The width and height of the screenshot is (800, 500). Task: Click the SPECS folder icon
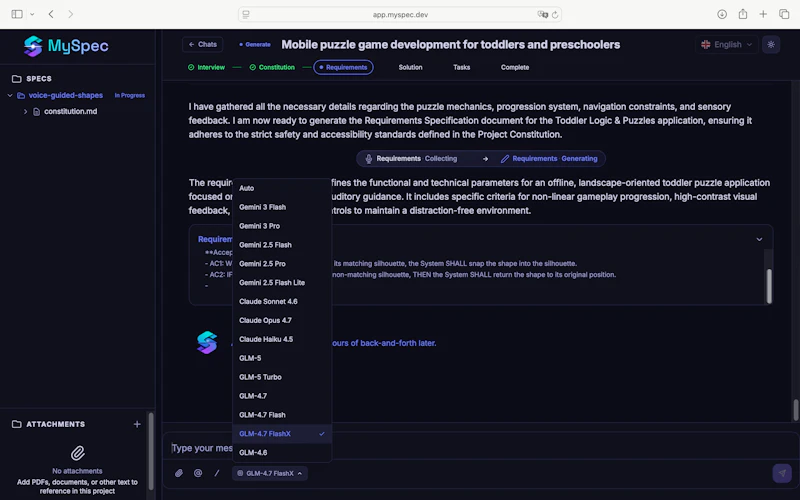[16, 79]
